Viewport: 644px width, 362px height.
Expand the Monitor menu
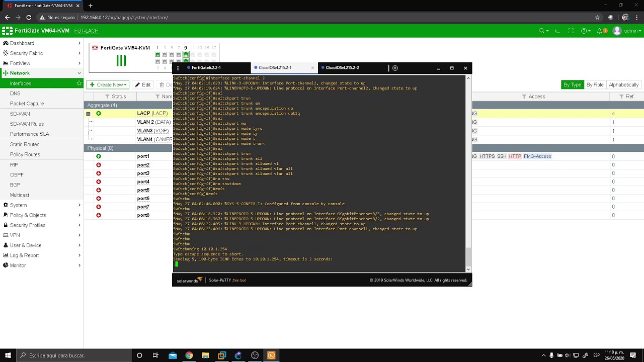pyautogui.click(x=42, y=265)
